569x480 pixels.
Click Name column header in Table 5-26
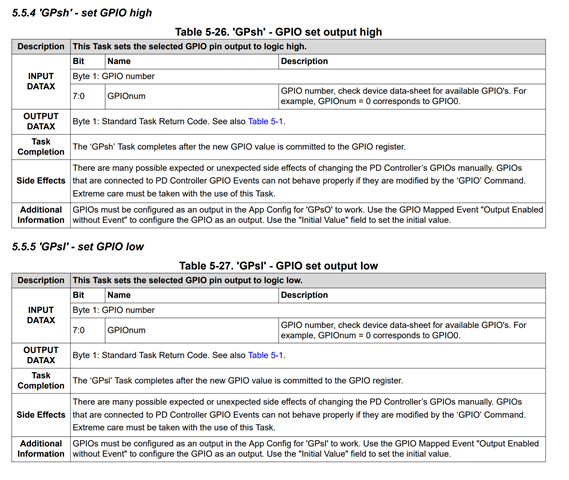(119, 61)
